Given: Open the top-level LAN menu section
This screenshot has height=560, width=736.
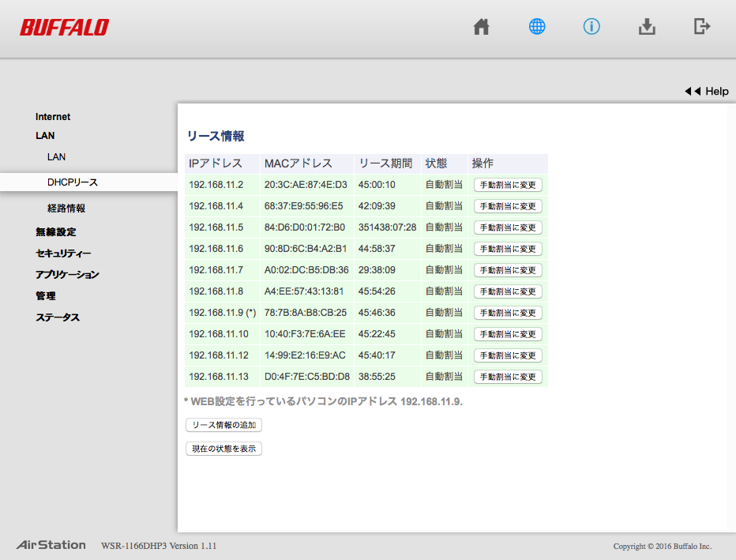Looking at the screenshot, I should [45, 136].
